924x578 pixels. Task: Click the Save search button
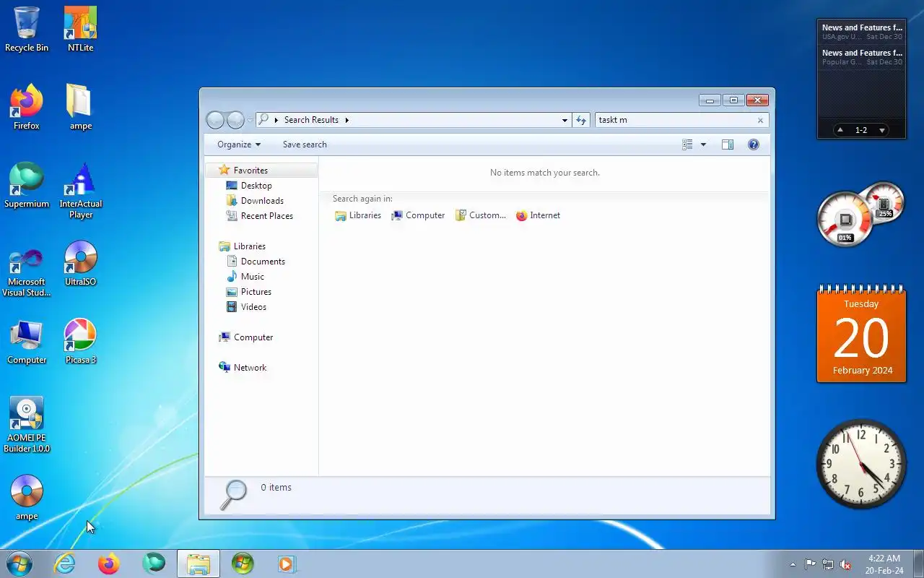(305, 144)
